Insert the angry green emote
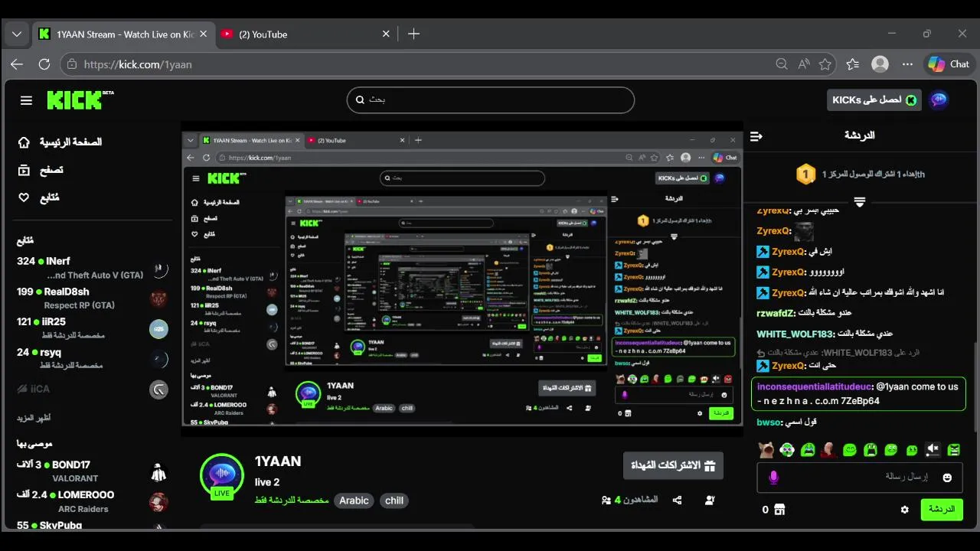The height and width of the screenshot is (551, 980). pyautogui.click(x=953, y=449)
